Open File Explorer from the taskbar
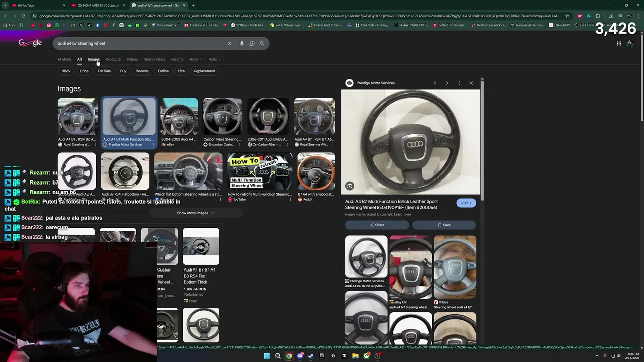The image size is (644, 362). (x=355, y=356)
